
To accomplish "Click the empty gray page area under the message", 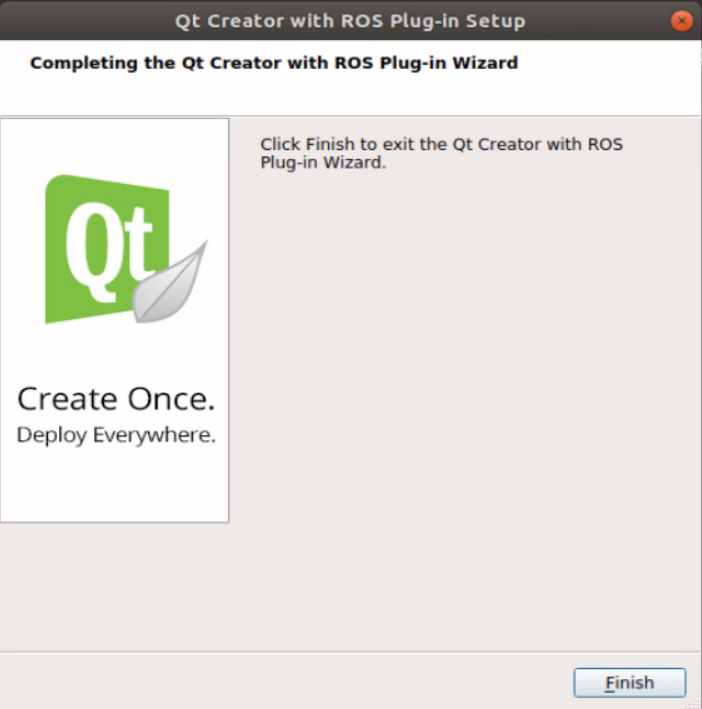I will (x=466, y=384).
